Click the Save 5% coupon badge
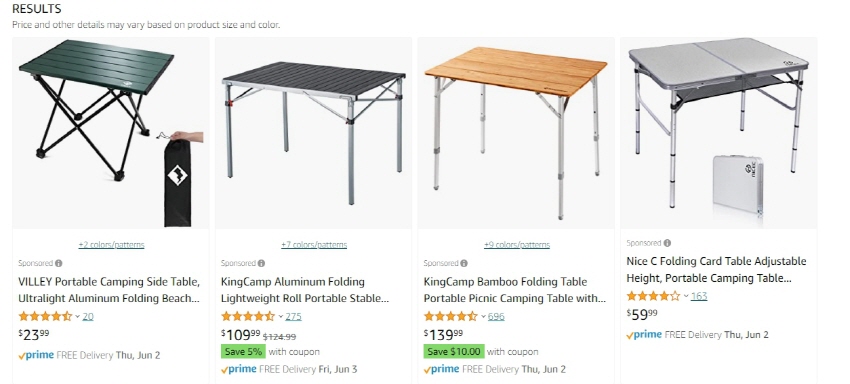This screenshot has width=850, height=384. click(243, 351)
